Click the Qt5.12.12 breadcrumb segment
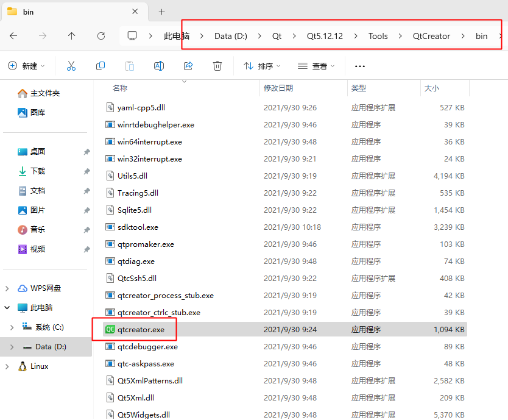This screenshot has width=508, height=420. pos(325,36)
